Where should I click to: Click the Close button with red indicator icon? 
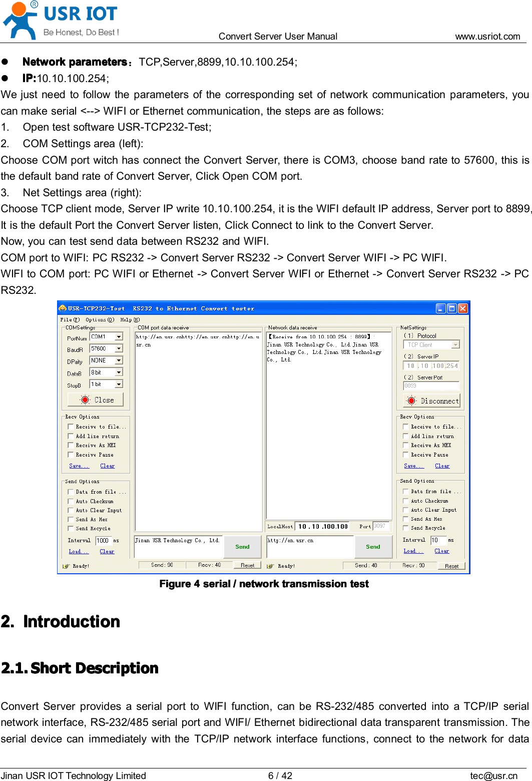coord(96,400)
